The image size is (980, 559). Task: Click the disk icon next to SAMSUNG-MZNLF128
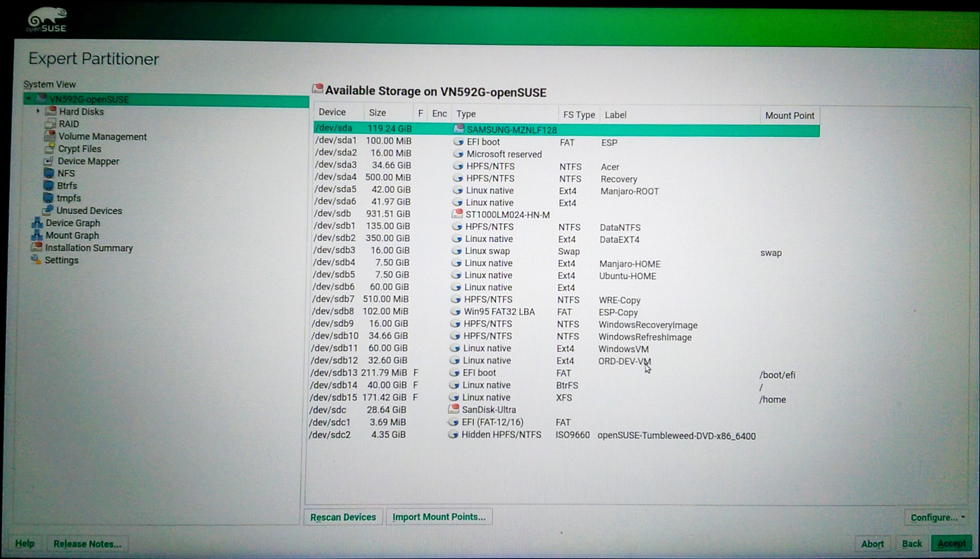coord(459,129)
